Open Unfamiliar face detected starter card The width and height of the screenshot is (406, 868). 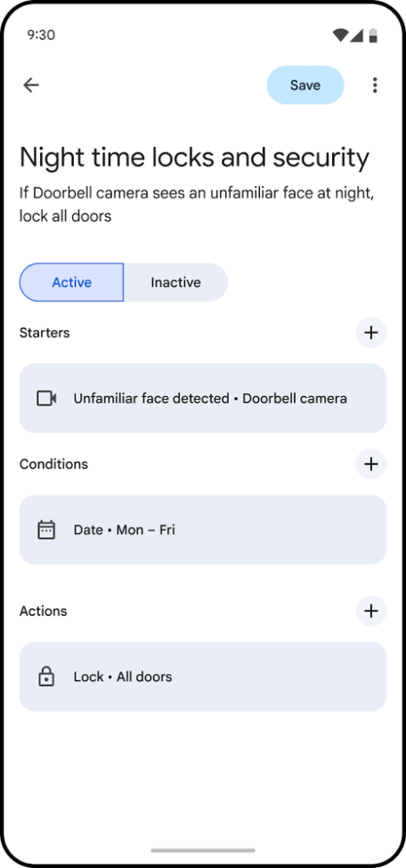pos(203,398)
